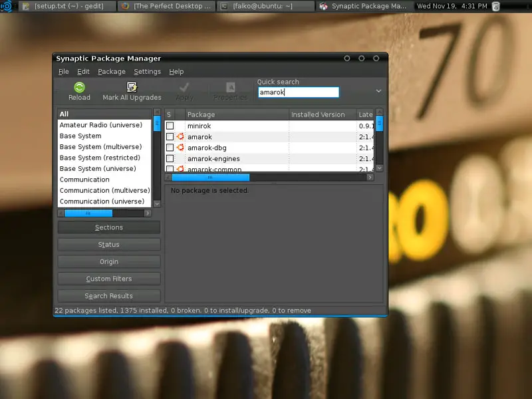Click the package list horizontal scrollbar thumb
Screen dimensions: 532x399
tap(210, 178)
